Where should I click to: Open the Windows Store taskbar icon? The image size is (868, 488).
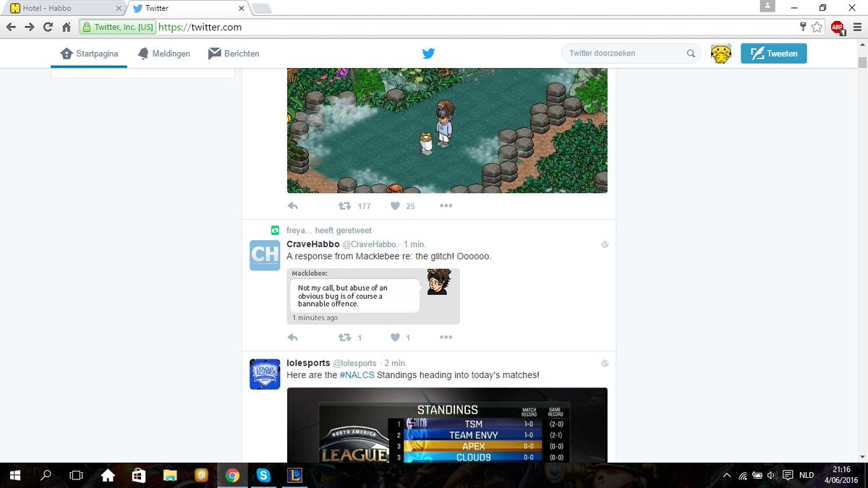coord(139,476)
